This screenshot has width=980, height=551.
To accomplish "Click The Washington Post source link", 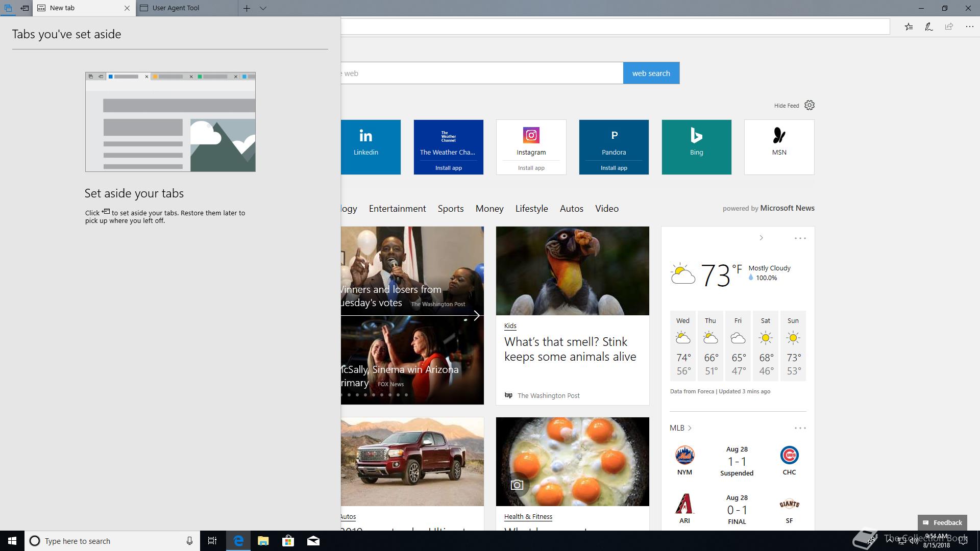I will point(548,395).
